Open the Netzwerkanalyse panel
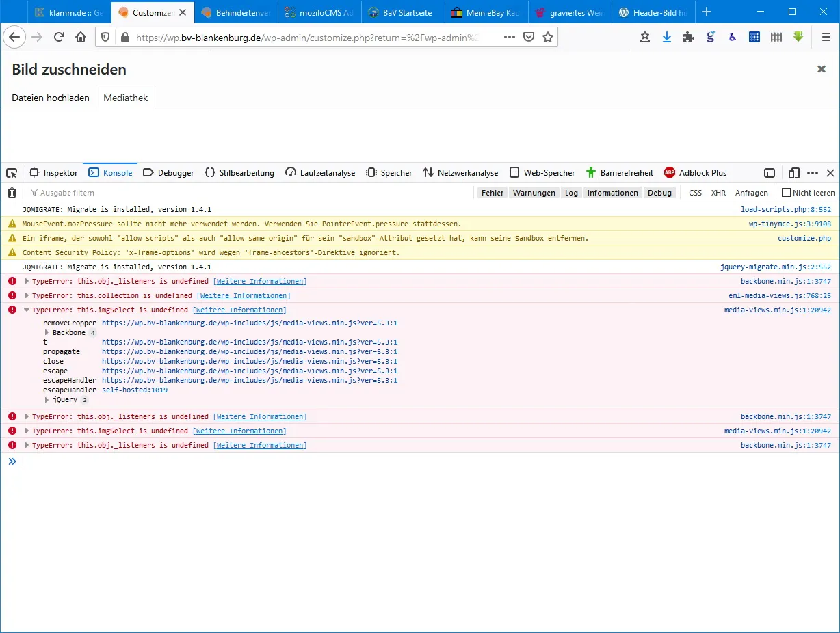The width and height of the screenshot is (840, 633). click(x=460, y=173)
